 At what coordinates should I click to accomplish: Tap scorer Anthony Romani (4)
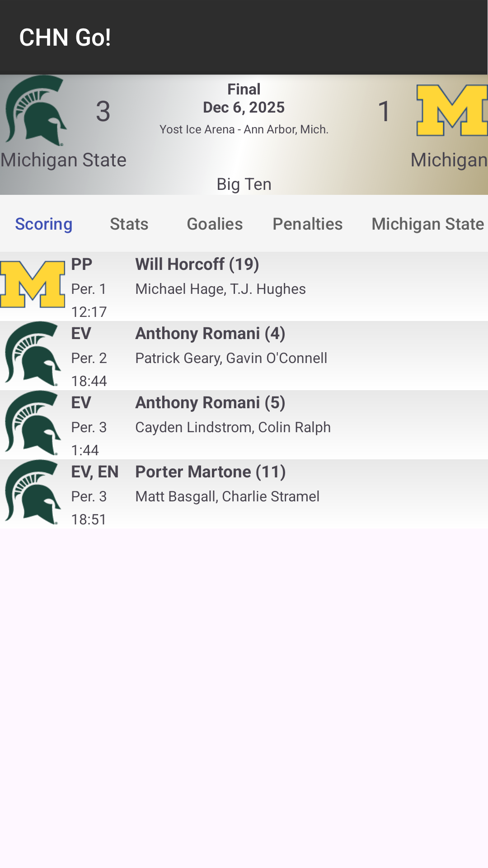[x=210, y=334]
